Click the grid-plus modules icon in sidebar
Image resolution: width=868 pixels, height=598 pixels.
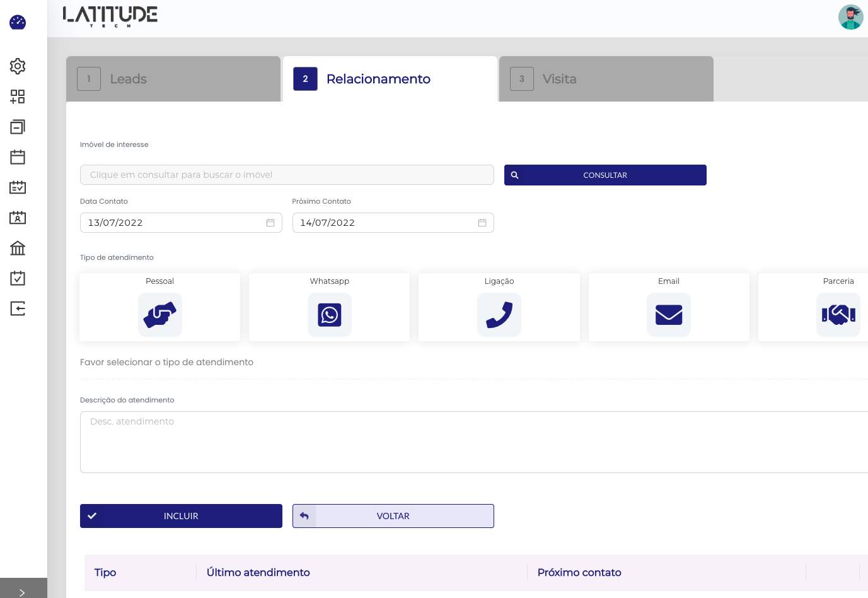[18, 97]
